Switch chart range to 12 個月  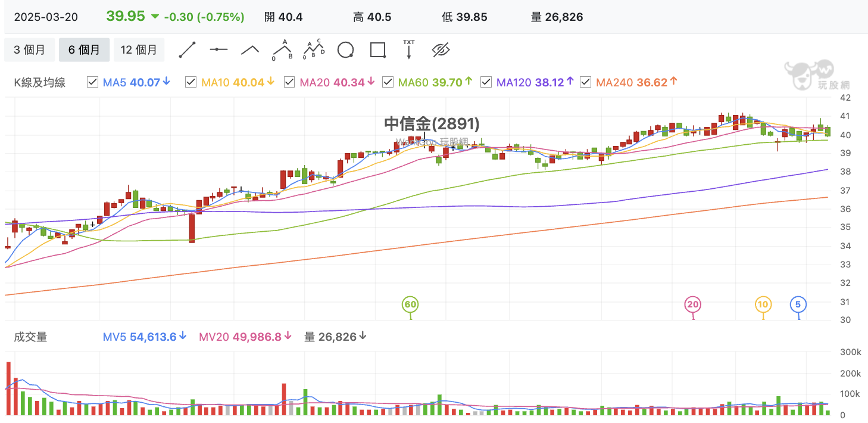coord(139,50)
